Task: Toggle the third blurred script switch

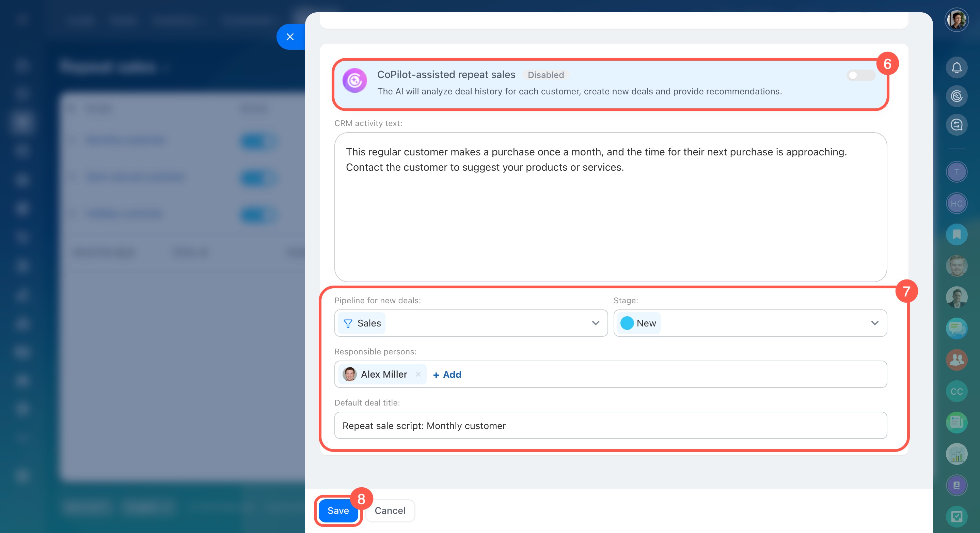Action: pyautogui.click(x=258, y=215)
